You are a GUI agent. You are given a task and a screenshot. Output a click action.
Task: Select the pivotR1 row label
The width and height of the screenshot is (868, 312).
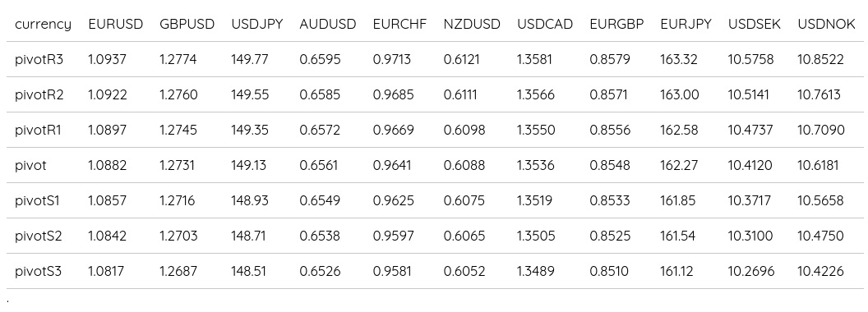coord(38,130)
